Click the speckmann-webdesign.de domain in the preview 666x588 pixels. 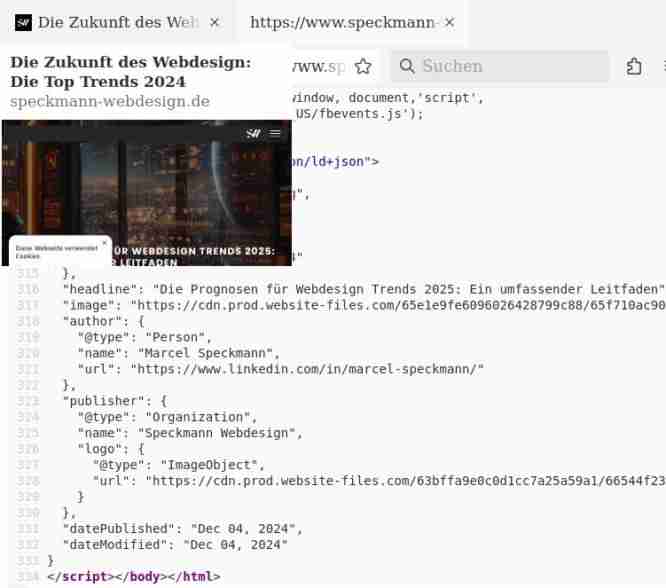110,101
